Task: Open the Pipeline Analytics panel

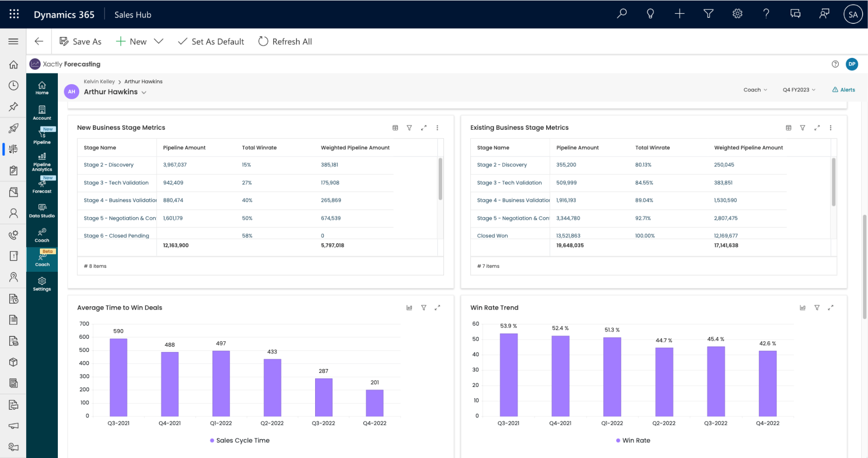Action: pyautogui.click(x=42, y=163)
